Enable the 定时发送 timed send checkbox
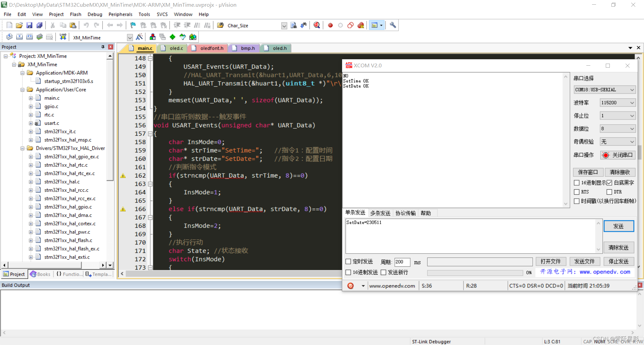 pos(348,262)
